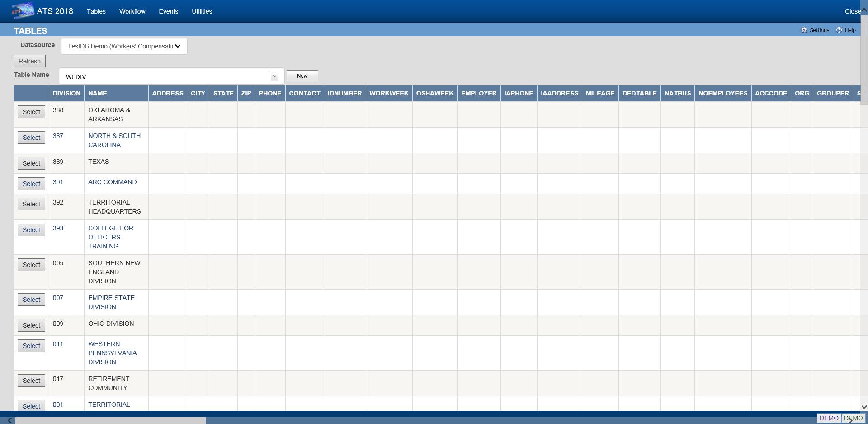This screenshot has width=868, height=424.
Task: Click the Close link in top bar
Action: (852, 11)
